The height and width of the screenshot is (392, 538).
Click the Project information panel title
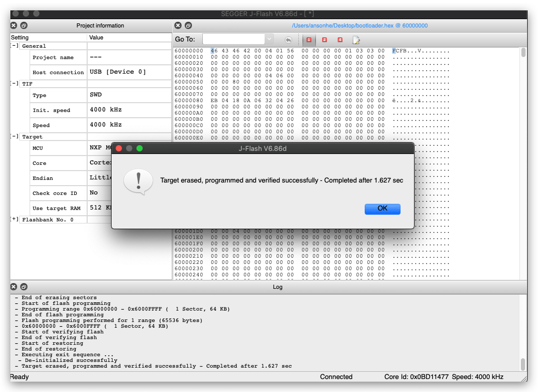click(100, 25)
